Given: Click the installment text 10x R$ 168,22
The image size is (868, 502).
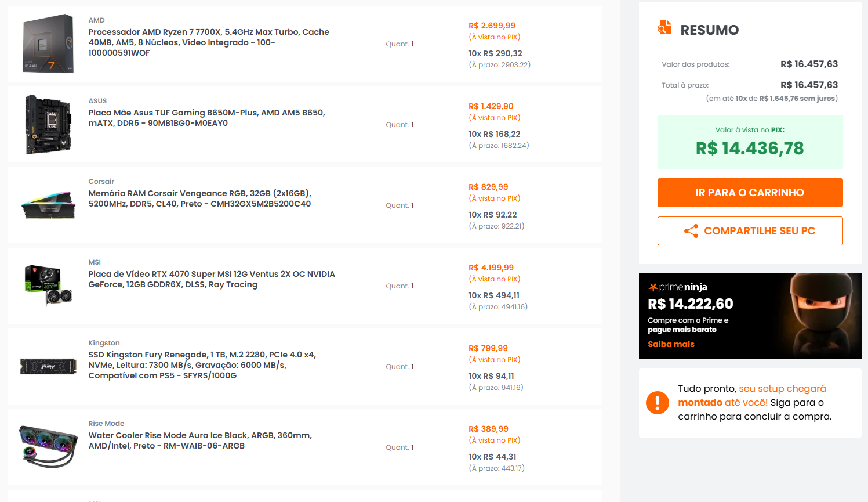Looking at the screenshot, I should pos(494,134).
